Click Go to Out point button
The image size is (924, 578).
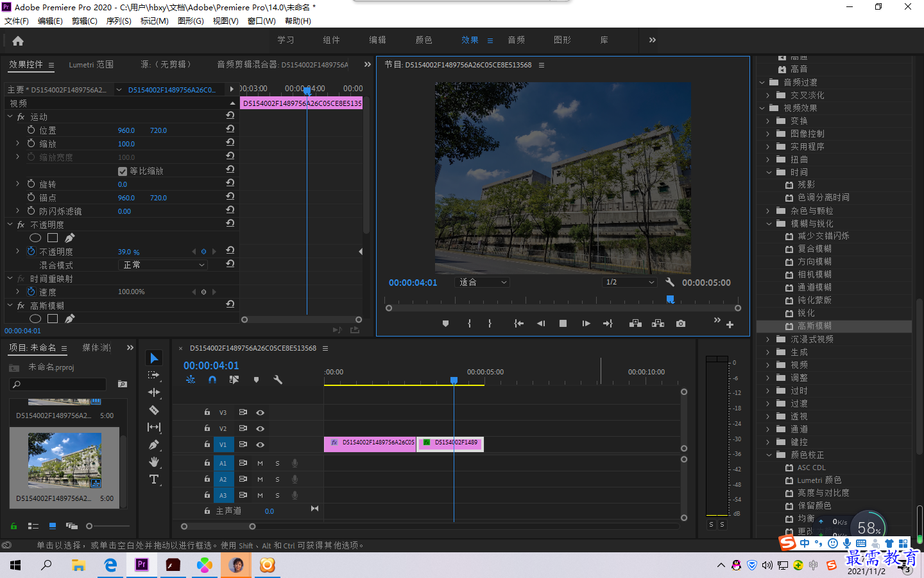point(608,324)
